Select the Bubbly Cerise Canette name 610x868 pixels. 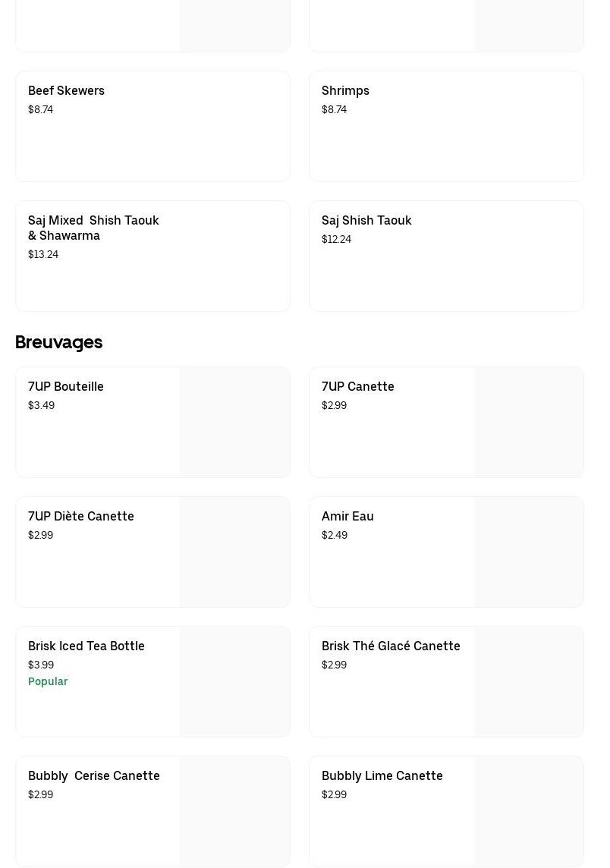(94, 776)
